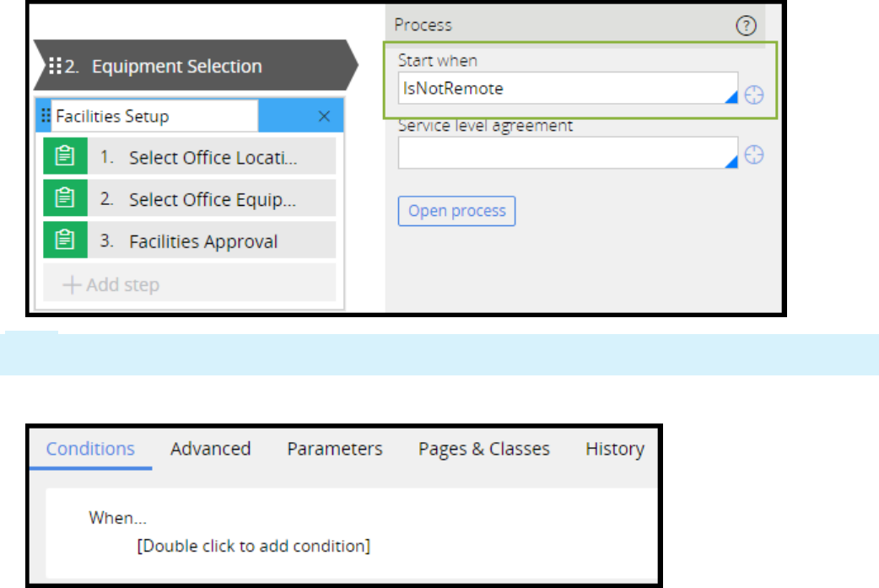Remove the Facilities Setup process

tap(324, 116)
